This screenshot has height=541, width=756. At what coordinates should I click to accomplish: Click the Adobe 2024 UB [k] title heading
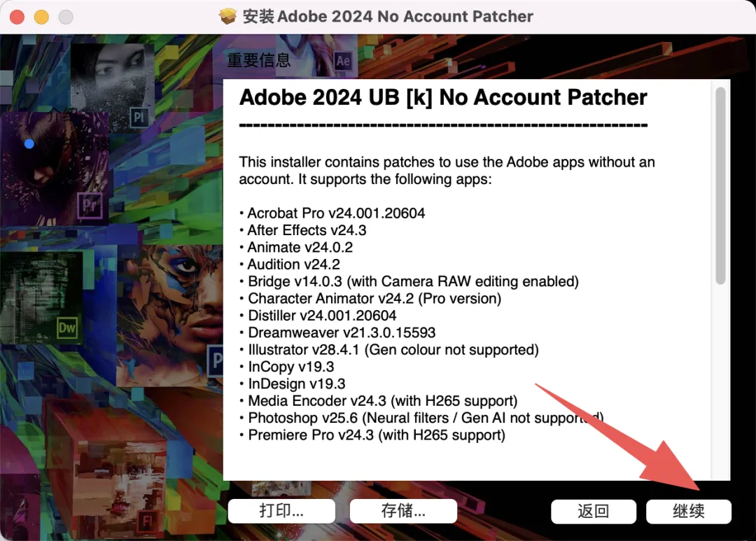tap(443, 97)
